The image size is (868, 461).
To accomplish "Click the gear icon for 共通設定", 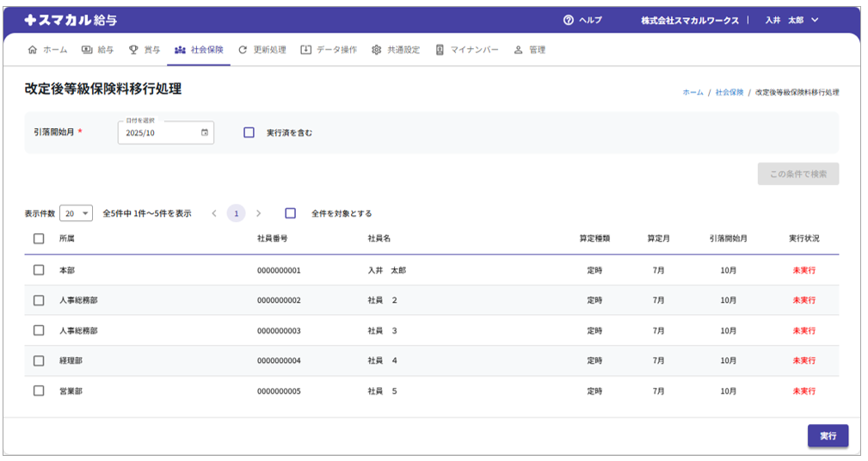I will pyautogui.click(x=376, y=50).
